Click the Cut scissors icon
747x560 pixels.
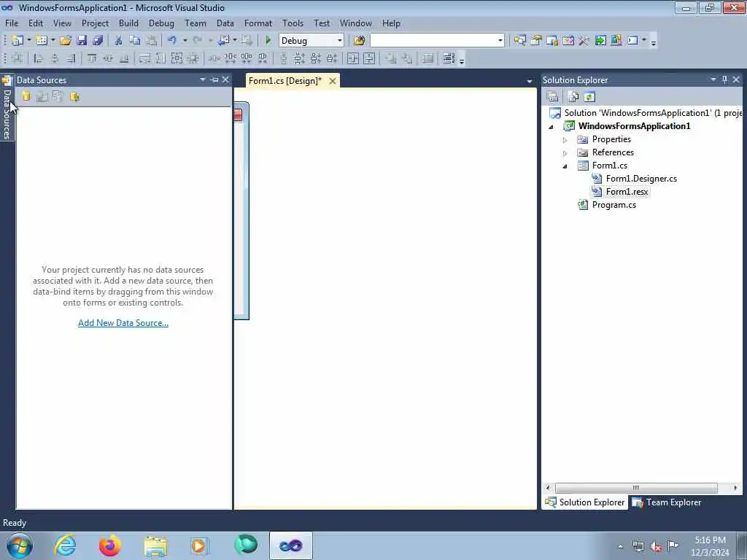tap(119, 41)
